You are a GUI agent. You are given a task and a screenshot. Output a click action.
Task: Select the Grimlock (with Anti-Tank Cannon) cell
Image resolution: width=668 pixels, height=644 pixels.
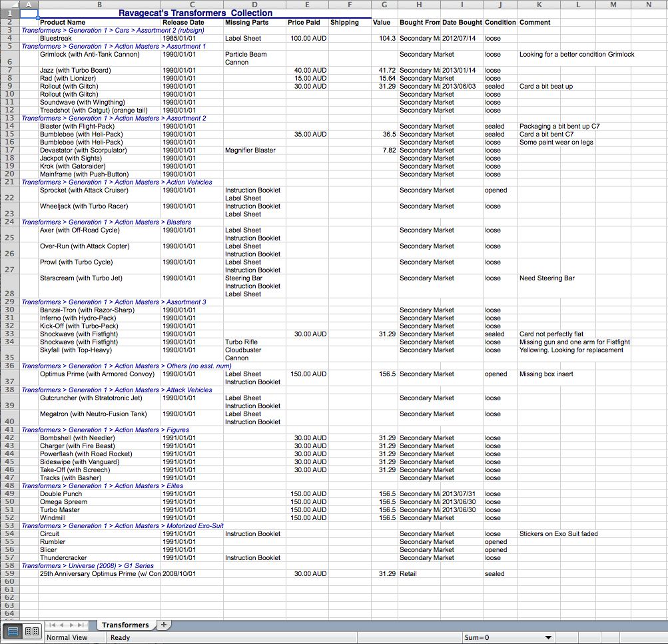coord(99,59)
